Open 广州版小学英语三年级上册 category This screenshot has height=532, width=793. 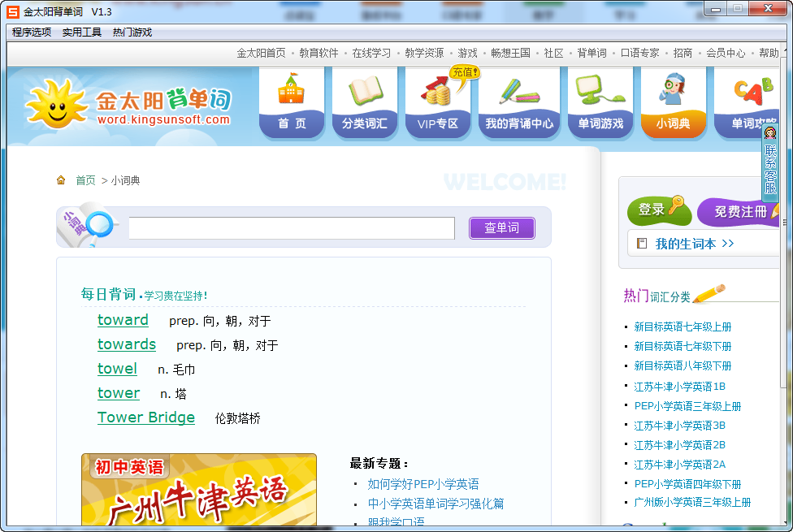click(692, 502)
